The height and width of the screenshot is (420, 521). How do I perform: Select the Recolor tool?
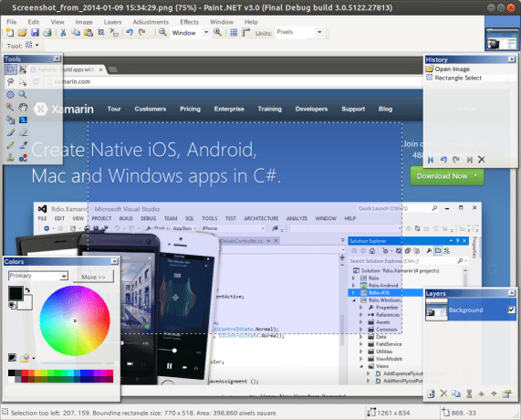coord(23,158)
